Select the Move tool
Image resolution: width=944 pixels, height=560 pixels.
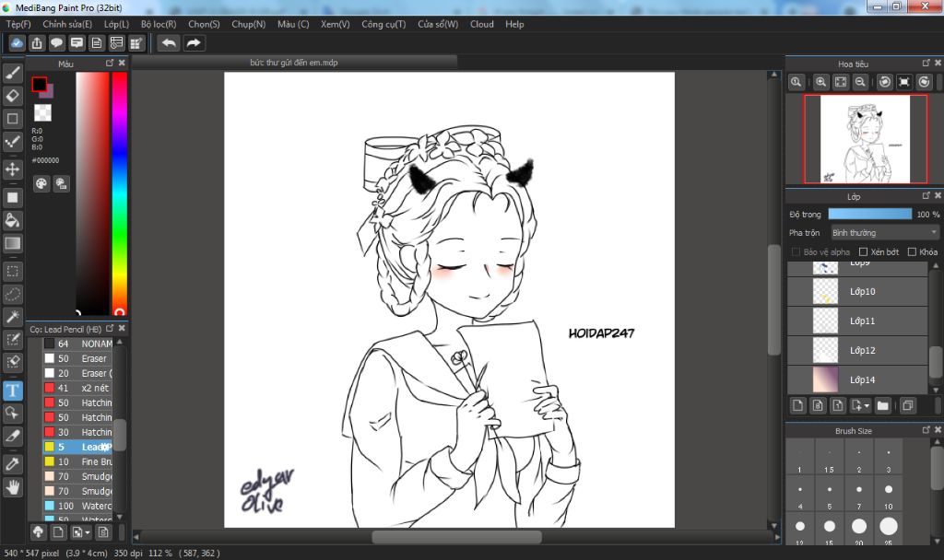[x=13, y=169]
